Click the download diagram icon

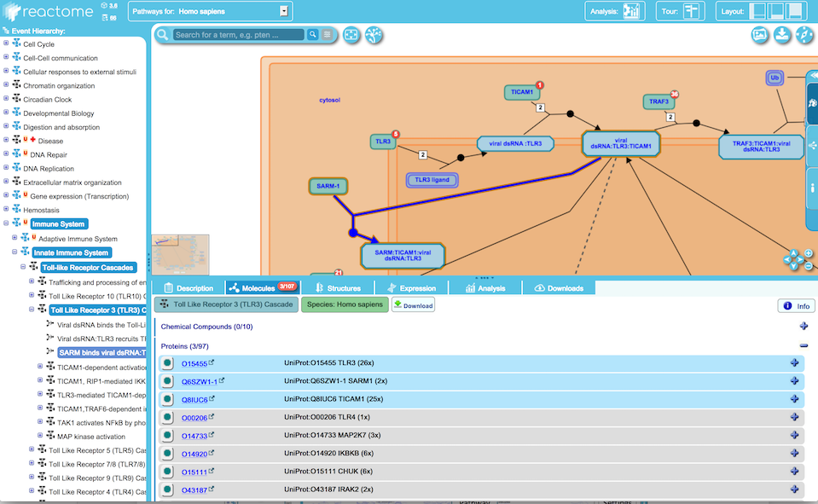[x=782, y=35]
